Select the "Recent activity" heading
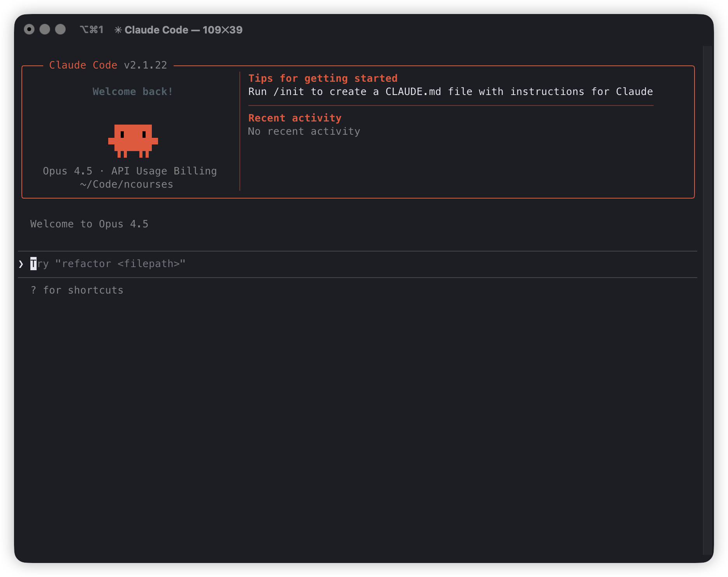 [295, 118]
